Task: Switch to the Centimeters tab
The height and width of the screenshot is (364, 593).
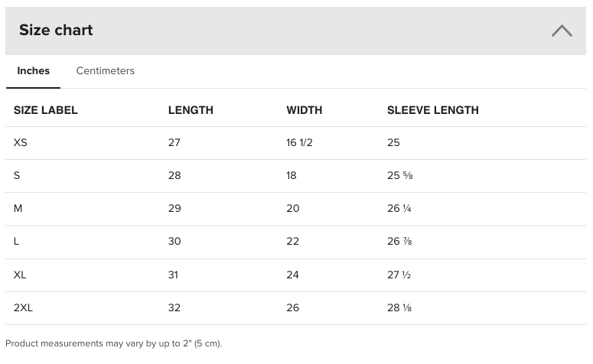Action: pos(105,71)
